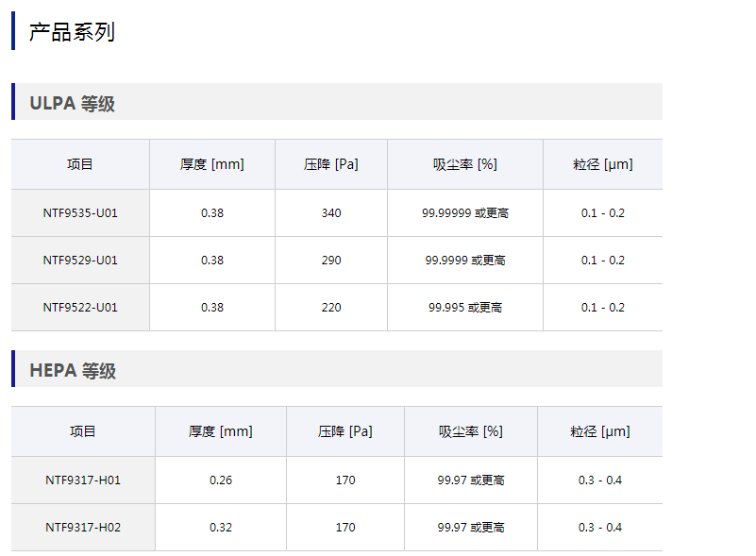Click product NTF9535-U01 in ULPA table
Image resolution: width=756 pixels, height=556 pixels.
(80, 212)
